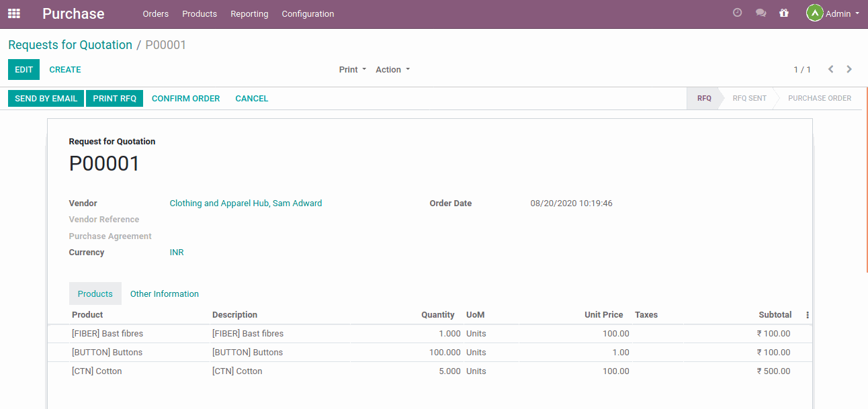Switch to the Other Information tab
This screenshot has height=409, width=868.
[x=164, y=293]
